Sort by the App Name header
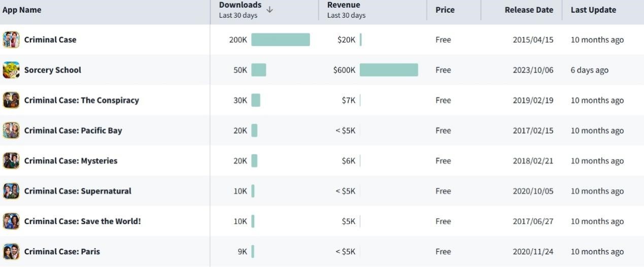Screen dimensions: 644x267 point(22,10)
